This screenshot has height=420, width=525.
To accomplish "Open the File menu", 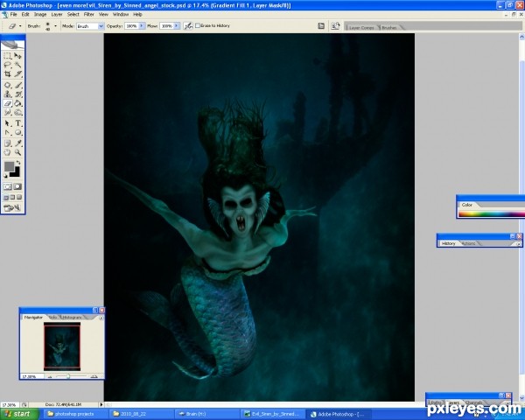I will (x=13, y=14).
